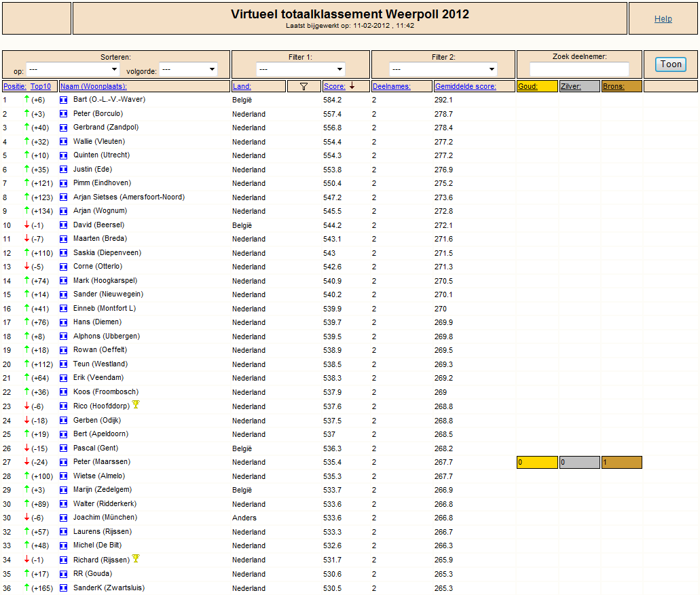Click the blue icon before Peter (Maarssen)
The image size is (700, 595).
(64, 462)
